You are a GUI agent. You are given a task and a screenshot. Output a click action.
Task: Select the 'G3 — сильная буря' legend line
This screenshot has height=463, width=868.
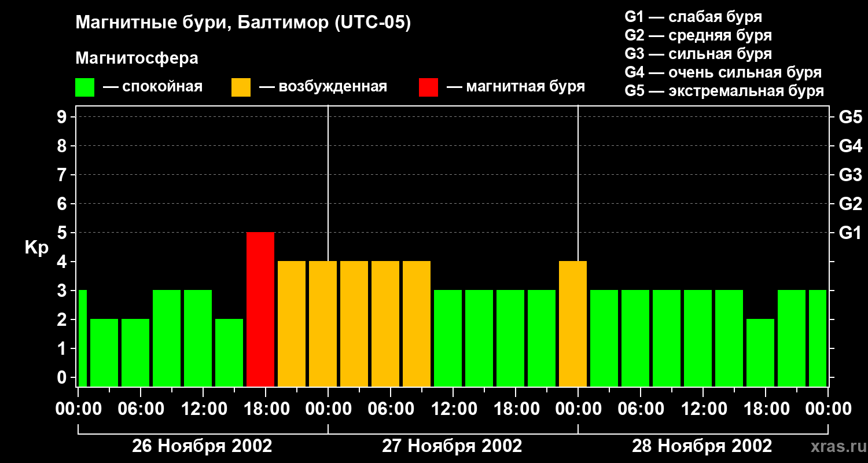tap(698, 54)
